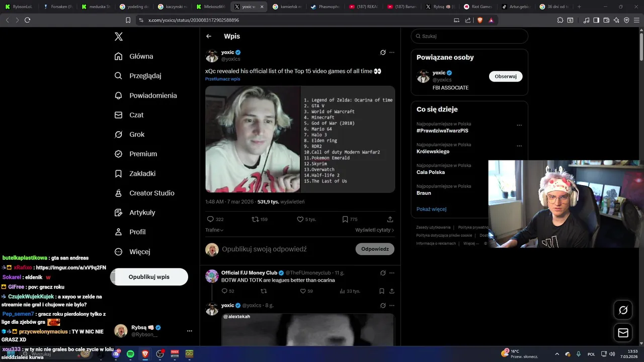Image resolution: width=644 pixels, height=362 pixels.
Task: Click browser bookmark icon in address bar
Action: tap(128, 20)
